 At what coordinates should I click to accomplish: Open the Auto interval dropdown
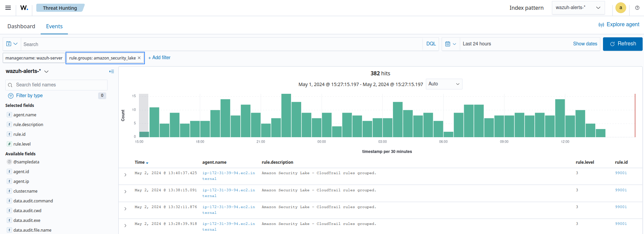tap(444, 84)
